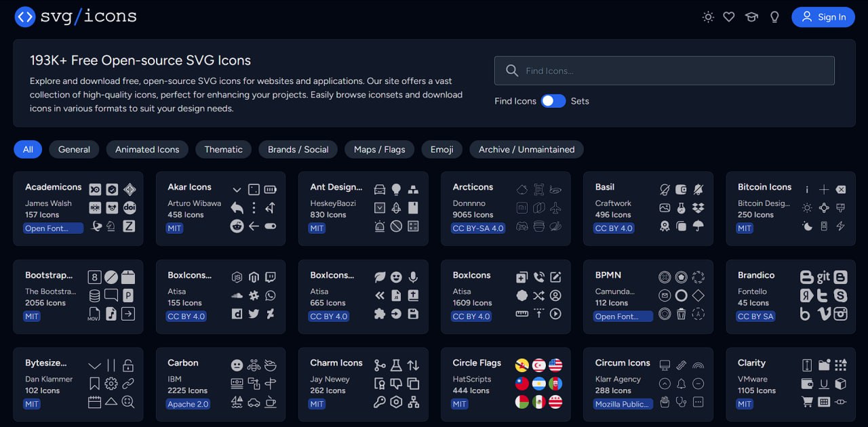Show the Animated Icons category

click(x=147, y=150)
